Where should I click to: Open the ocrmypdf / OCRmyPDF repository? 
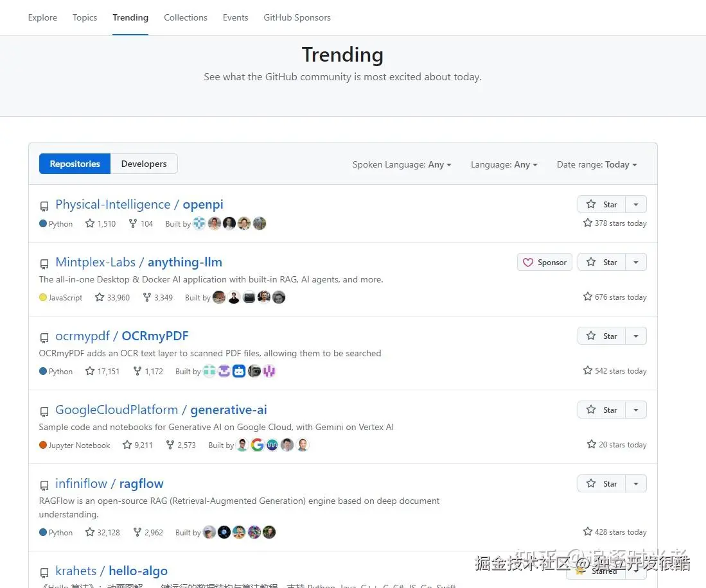click(122, 336)
